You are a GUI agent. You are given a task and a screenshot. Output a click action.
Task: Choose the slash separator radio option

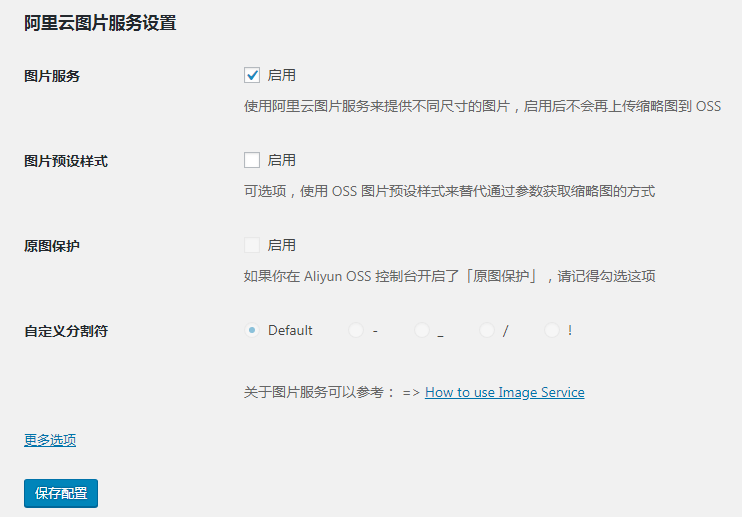click(487, 330)
